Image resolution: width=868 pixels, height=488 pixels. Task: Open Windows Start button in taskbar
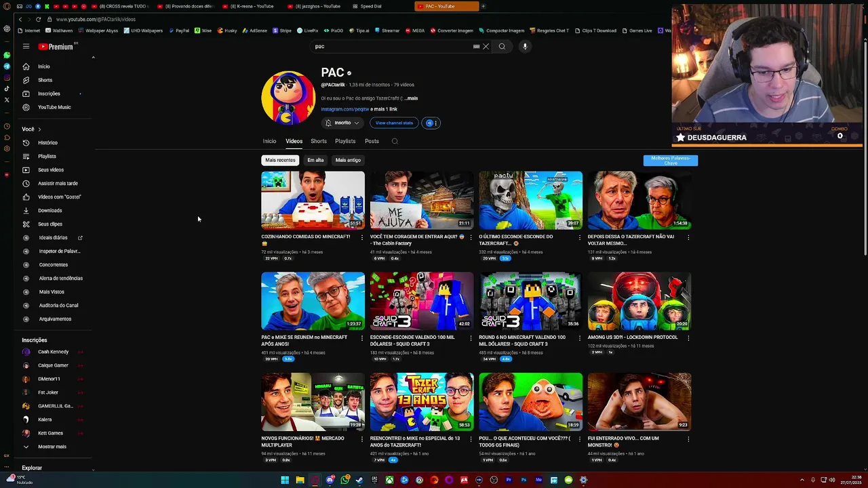coord(285,480)
